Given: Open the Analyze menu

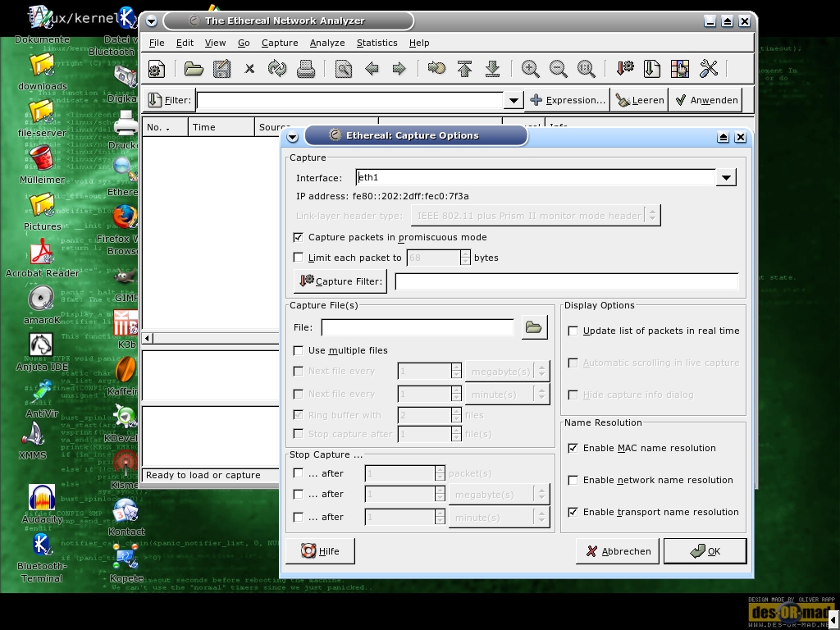Looking at the screenshot, I should tap(327, 43).
